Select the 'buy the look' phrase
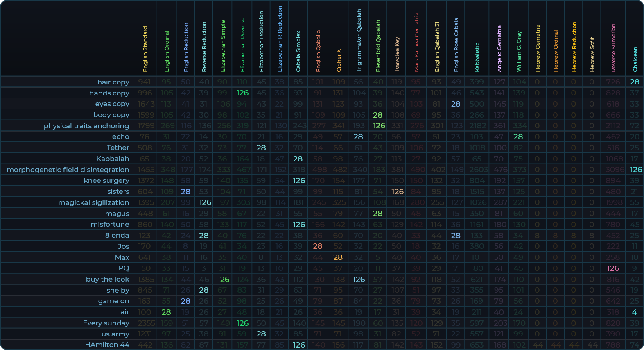Screen dimensions: 644x350 tap(107, 279)
